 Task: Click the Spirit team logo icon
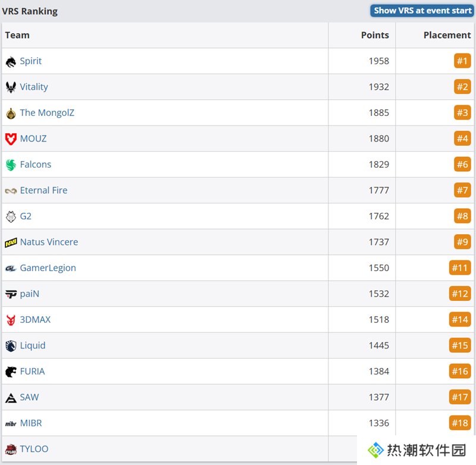(x=11, y=62)
